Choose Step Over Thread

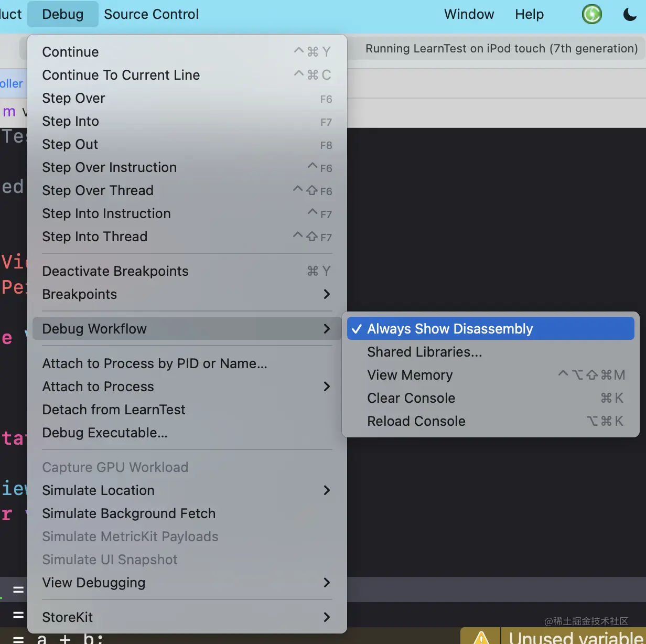[x=187, y=190]
